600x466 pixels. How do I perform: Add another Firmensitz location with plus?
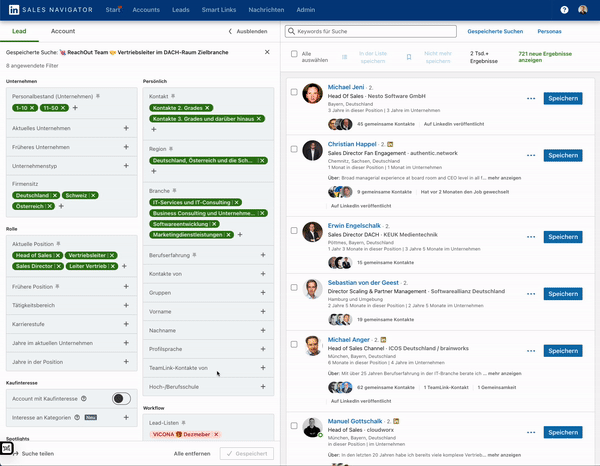(x=61, y=206)
